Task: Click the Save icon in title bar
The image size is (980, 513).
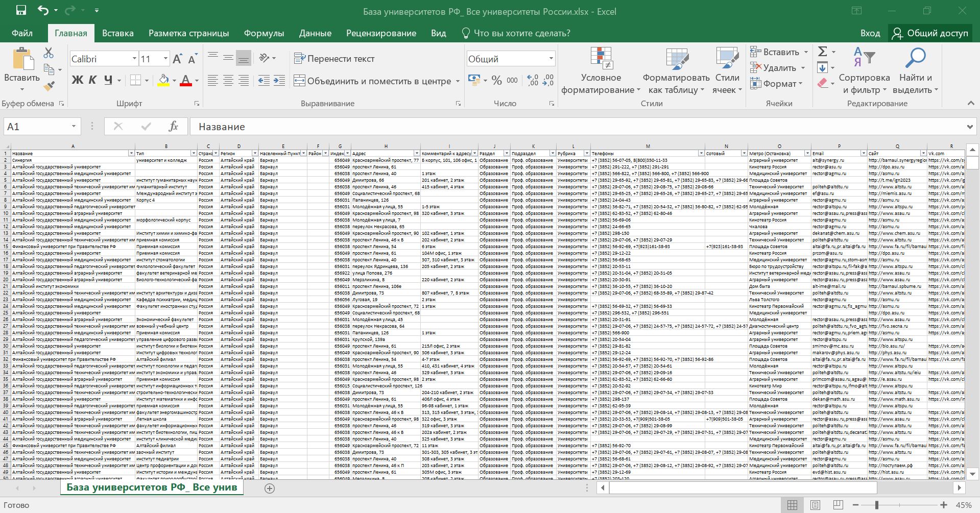Action: (21, 11)
